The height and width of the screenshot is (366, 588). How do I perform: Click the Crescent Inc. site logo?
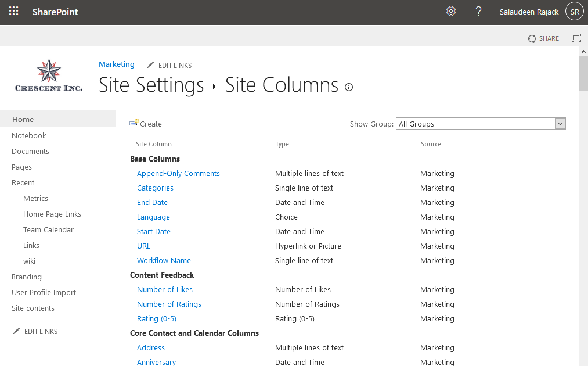[49, 76]
